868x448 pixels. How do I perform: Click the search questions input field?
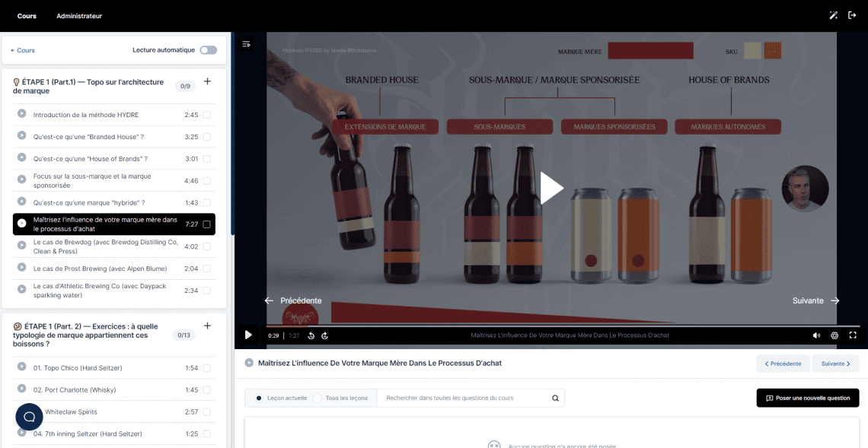(x=464, y=398)
